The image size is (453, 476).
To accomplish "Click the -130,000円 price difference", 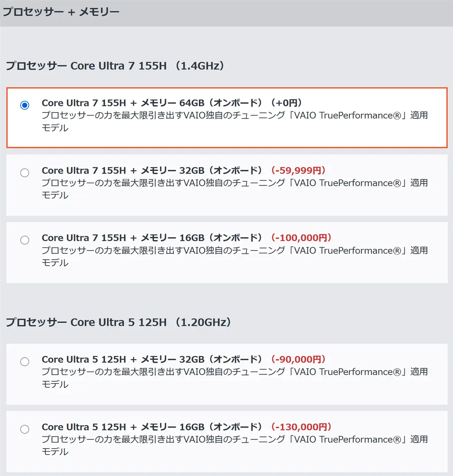I will (x=301, y=427).
